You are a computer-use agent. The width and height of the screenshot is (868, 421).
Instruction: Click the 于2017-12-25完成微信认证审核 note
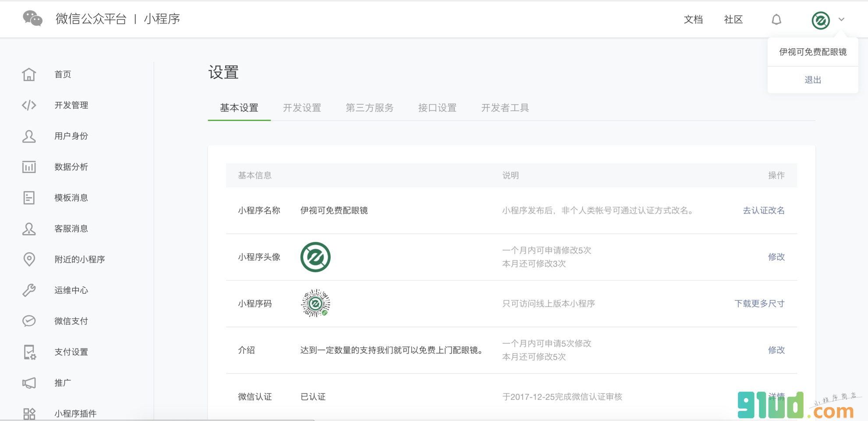562,397
